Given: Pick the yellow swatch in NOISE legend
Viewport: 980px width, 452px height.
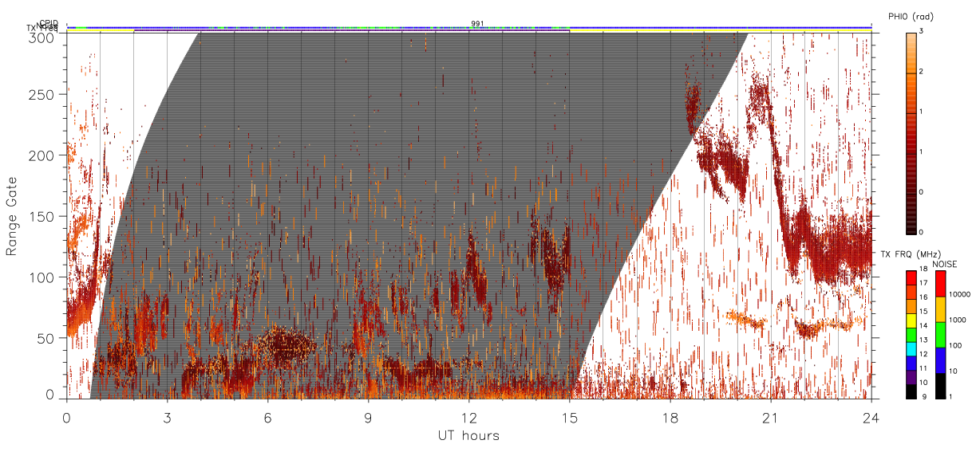Looking at the screenshot, I should 942,309.
